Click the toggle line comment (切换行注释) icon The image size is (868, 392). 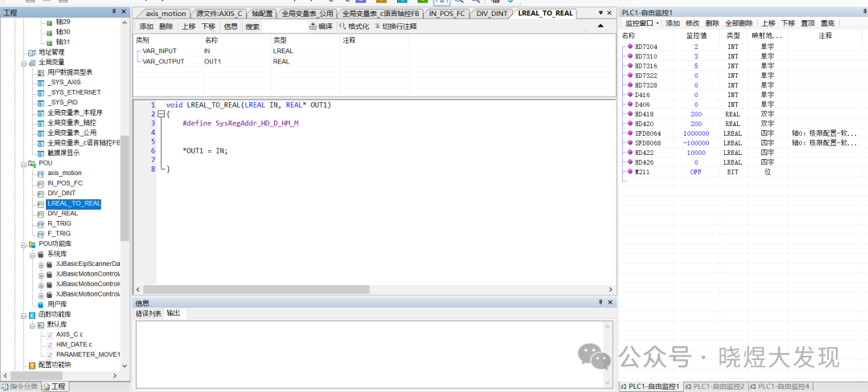click(377, 26)
